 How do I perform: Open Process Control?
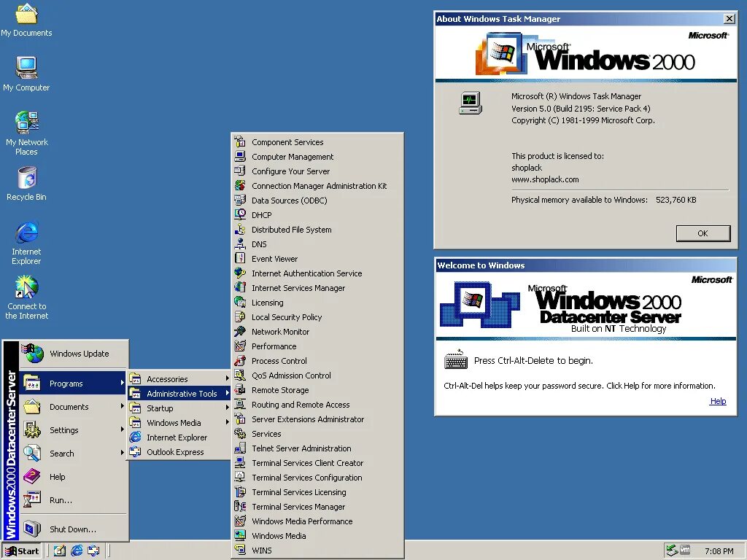click(317, 360)
